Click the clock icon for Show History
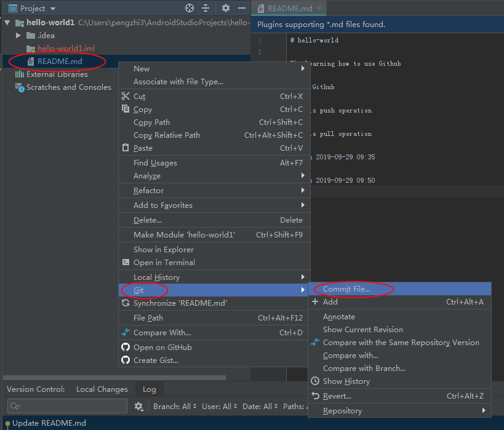The height and width of the screenshot is (430, 504). pos(315,381)
